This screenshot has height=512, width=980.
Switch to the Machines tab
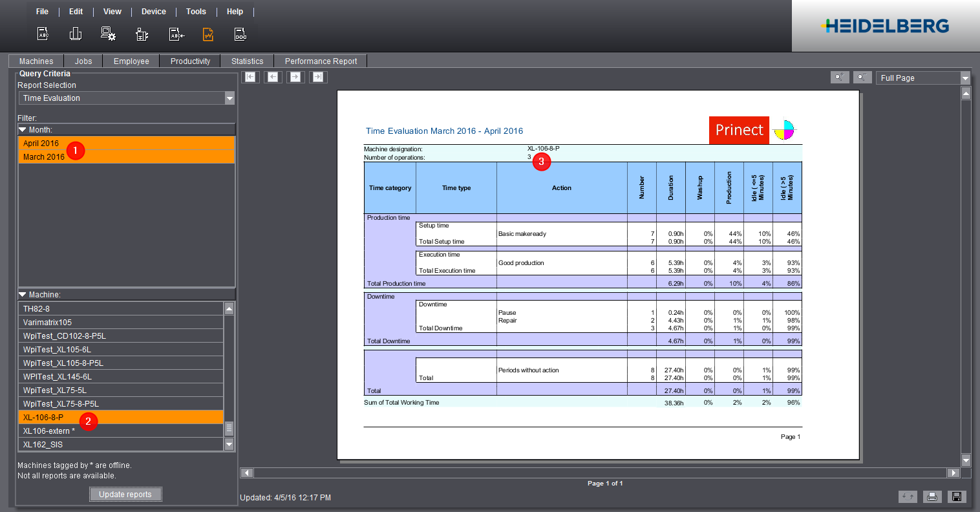(x=36, y=61)
